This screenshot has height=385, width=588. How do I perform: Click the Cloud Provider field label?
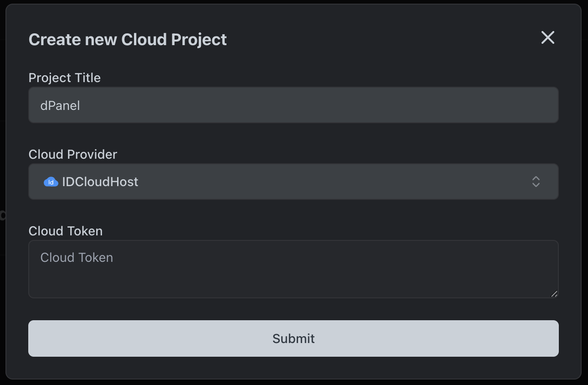[x=72, y=154]
